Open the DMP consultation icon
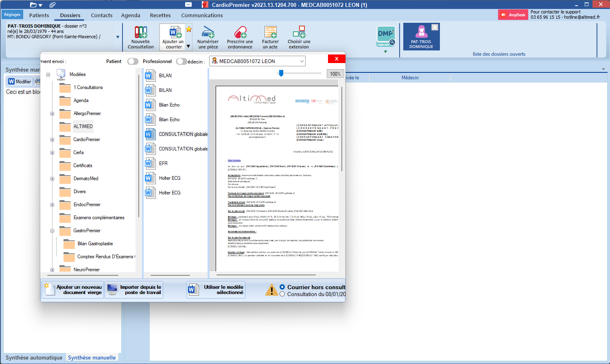This screenshot has width=610, height=364. pyautogui.click(x=385, y=37)
